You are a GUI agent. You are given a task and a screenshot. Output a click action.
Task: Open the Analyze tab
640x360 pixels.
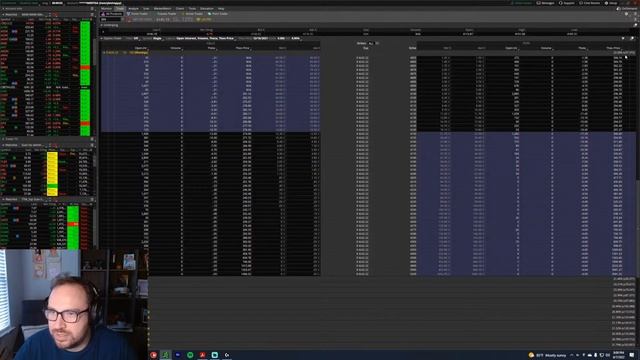(133, 9)
